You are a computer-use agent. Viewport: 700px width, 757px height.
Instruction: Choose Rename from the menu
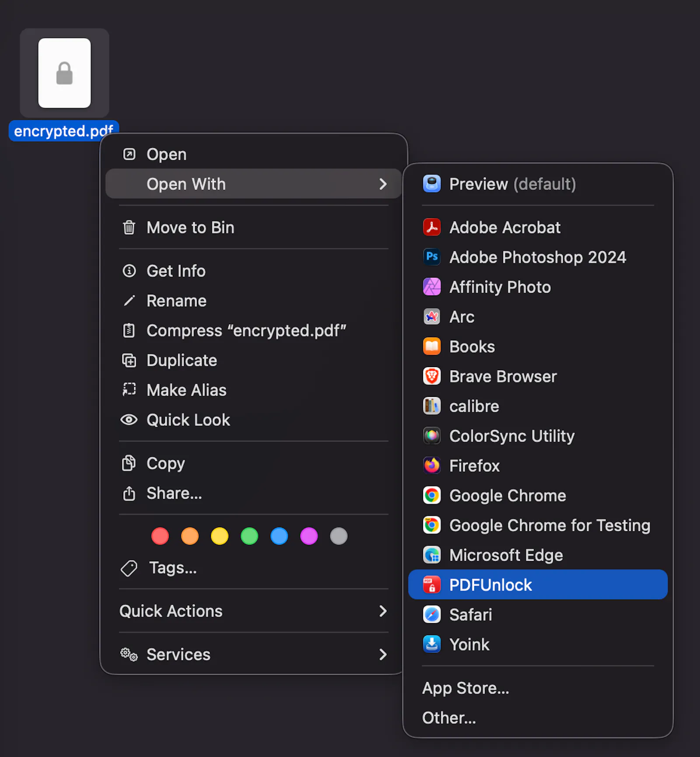coord(253,300)
